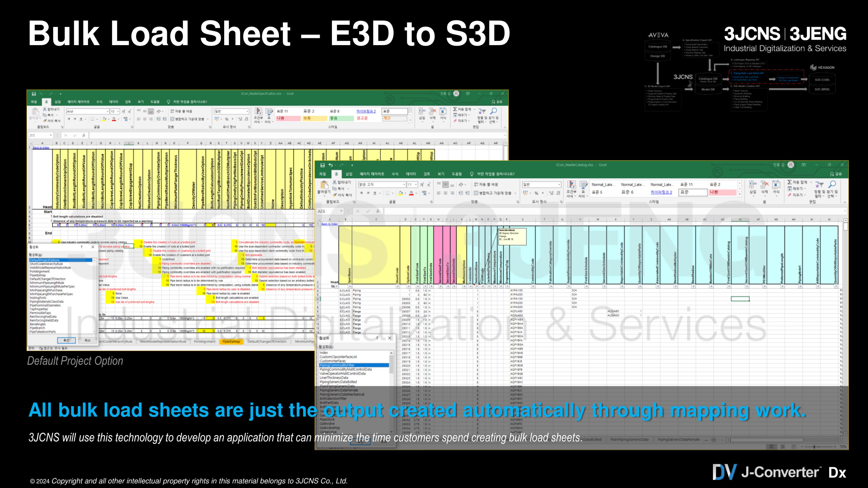
Task: Click 'Back to Index' link in MasterSpecification sheet
Action: pyautogui.click(x=41, y=148)
